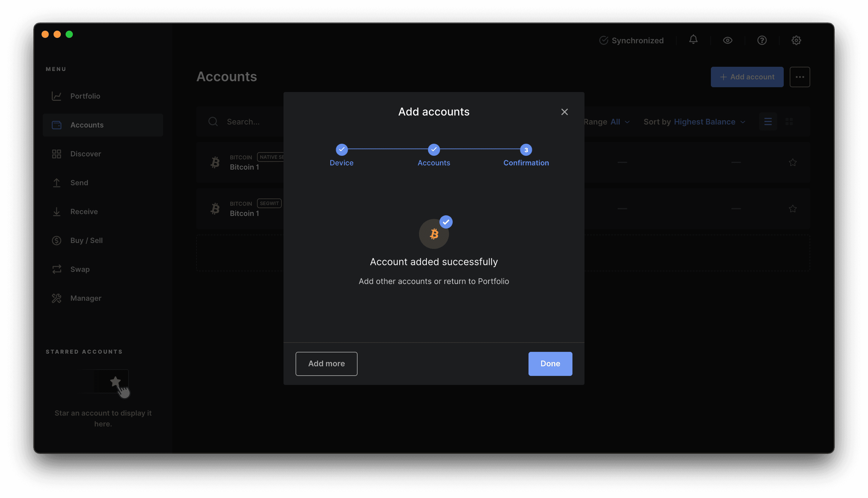Toggle discreet mode with the eye icon
This screenshot has height=498, width=868.
point(728,40)
